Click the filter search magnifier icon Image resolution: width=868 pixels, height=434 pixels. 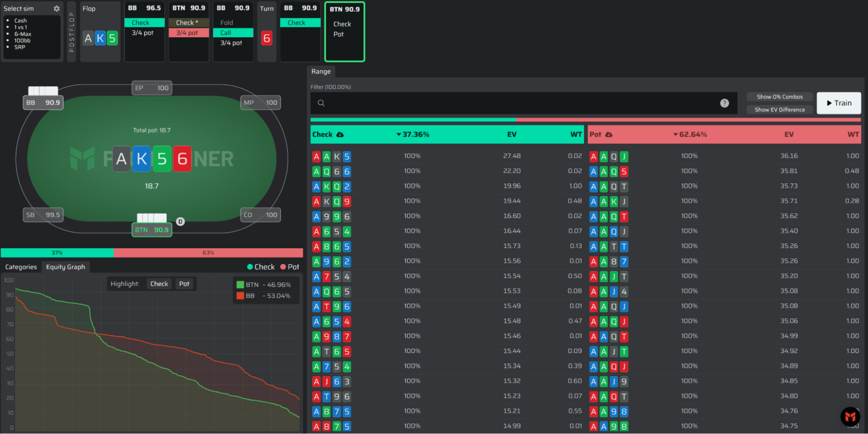321,103
